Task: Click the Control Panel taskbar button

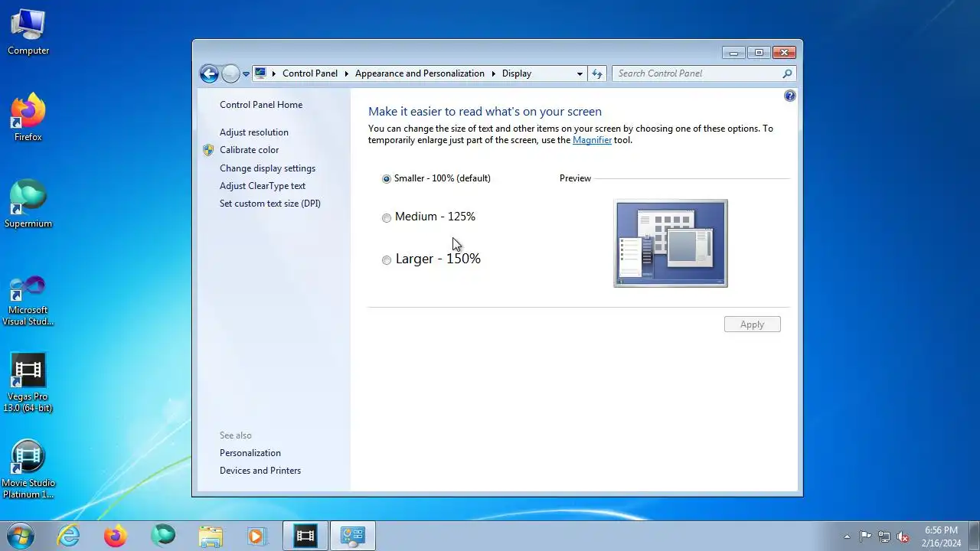Action: point(353,536)
